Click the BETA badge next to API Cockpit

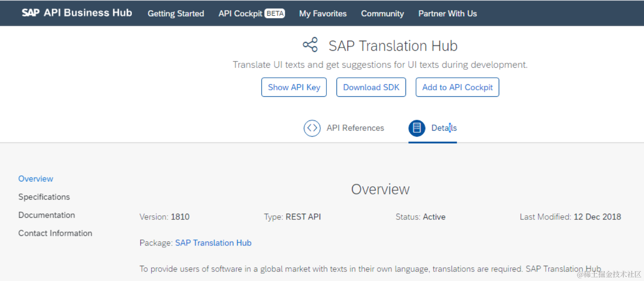pyautogui.click(x=275, y=13)
